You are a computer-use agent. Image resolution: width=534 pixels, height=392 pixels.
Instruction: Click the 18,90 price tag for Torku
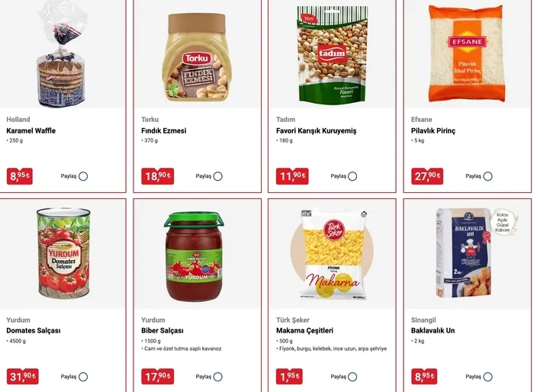pos(158,176)
